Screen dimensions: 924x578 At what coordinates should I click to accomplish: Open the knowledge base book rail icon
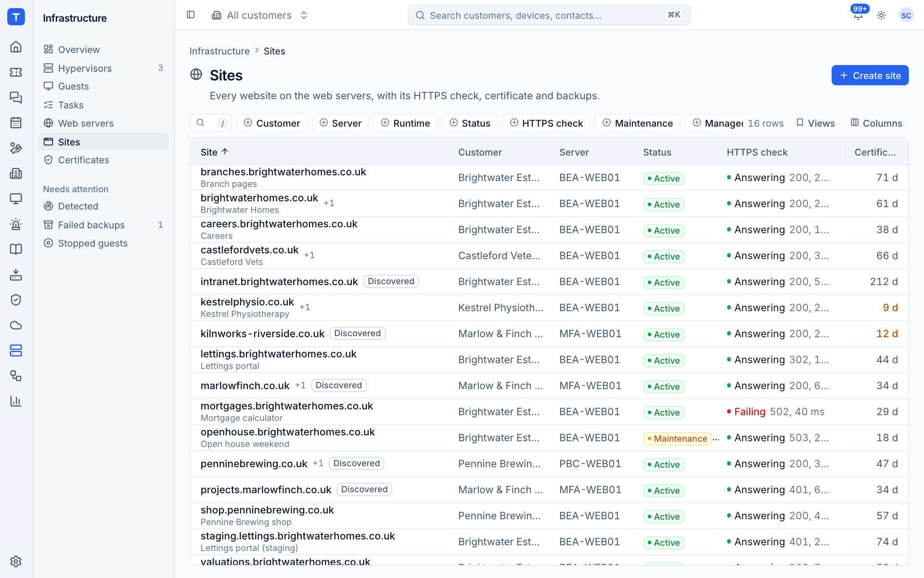click(16, 249)
